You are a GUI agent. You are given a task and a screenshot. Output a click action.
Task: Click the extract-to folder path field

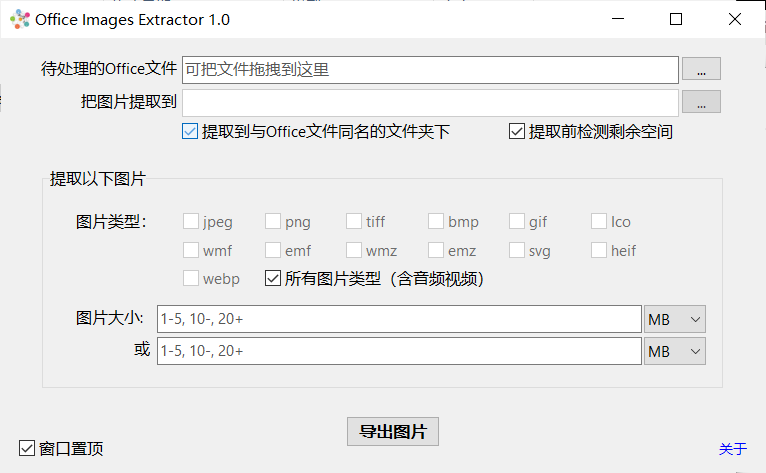(x=430, y=102)
